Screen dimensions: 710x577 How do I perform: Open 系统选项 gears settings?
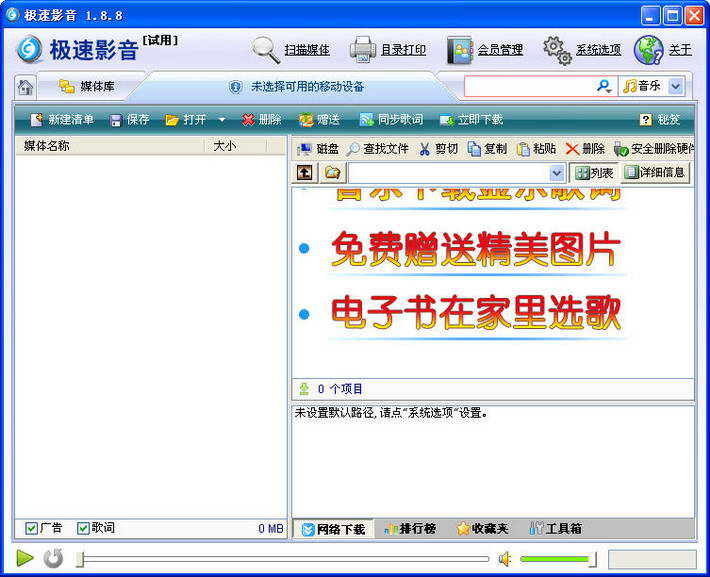pyautogui.click(x=582, y=50)
